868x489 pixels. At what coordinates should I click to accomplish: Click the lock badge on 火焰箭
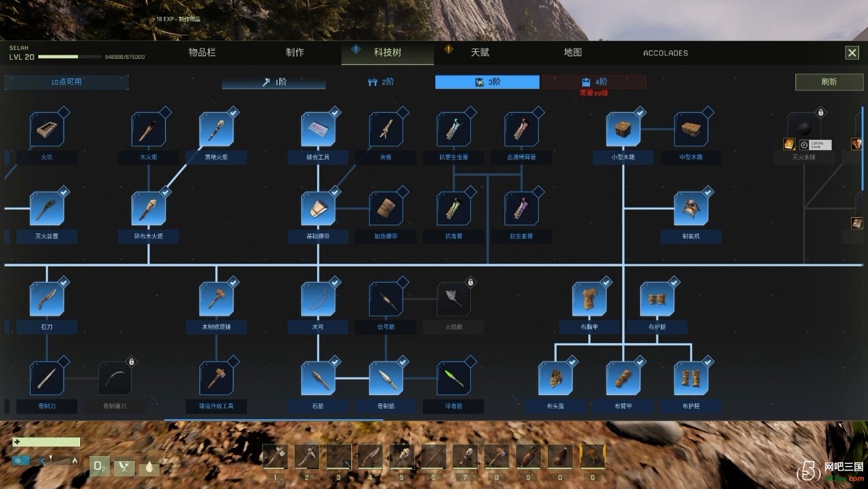[x=470, y=282]
